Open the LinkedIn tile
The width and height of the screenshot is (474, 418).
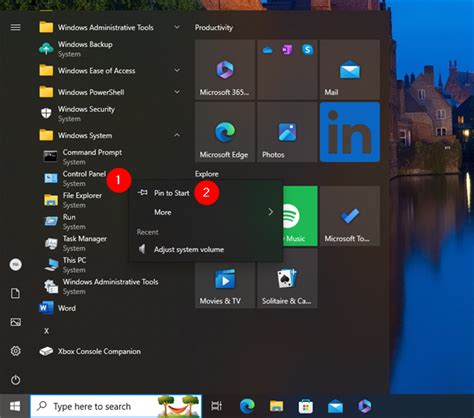350,132
